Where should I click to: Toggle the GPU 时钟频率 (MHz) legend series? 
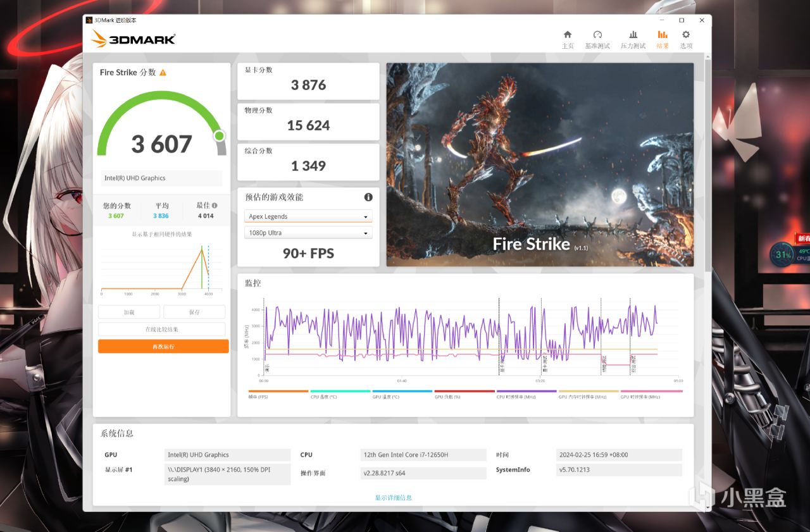[x=651, y=395]
